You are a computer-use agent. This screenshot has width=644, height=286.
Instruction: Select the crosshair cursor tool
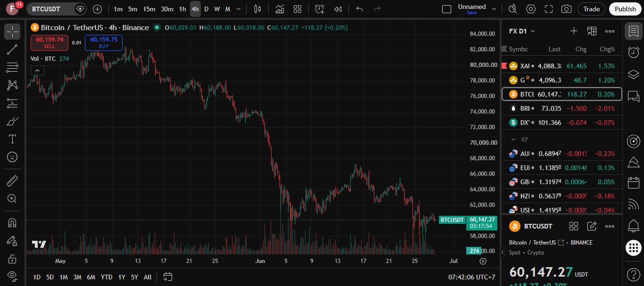[x=12, y=32]
